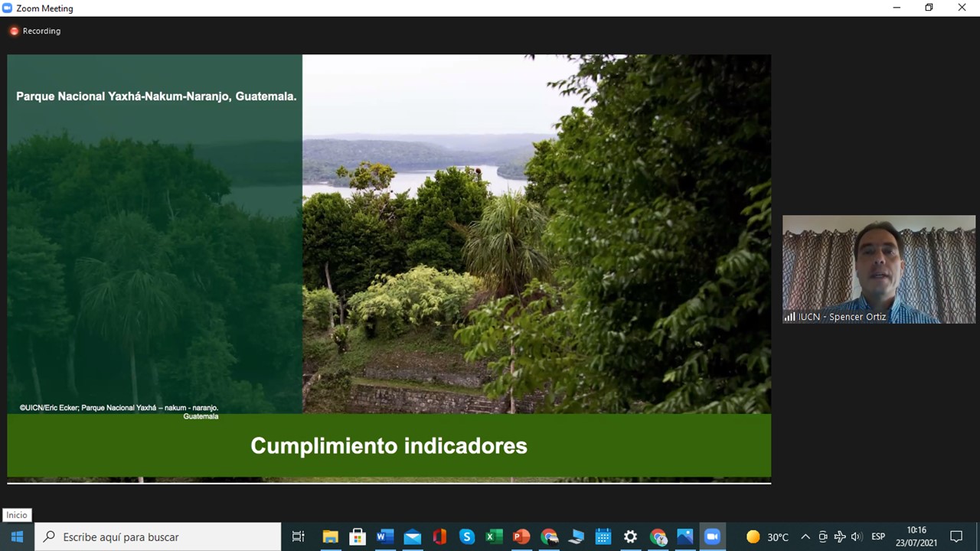
Task: Open the Windows Start menu
Action: (17, 536)
